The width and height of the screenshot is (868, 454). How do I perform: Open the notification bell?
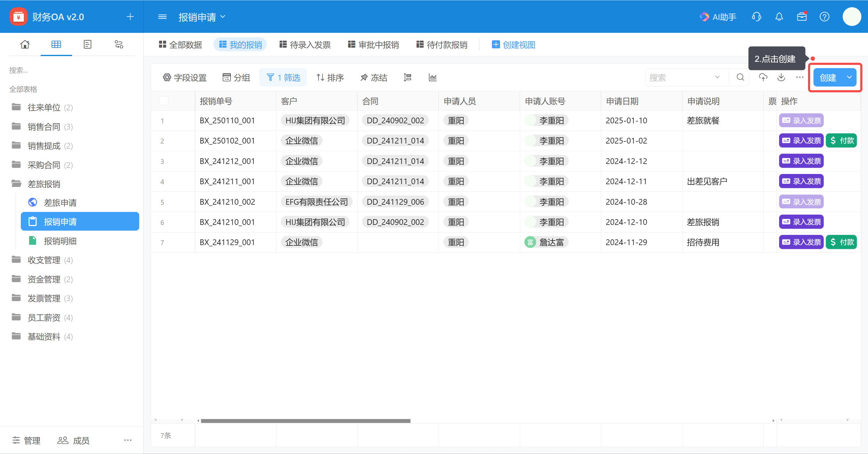[x=779, y=17]
